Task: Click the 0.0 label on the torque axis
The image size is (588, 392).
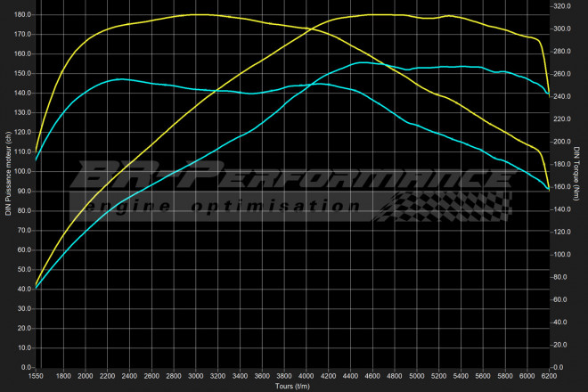Action: click(x=560, y=366)
